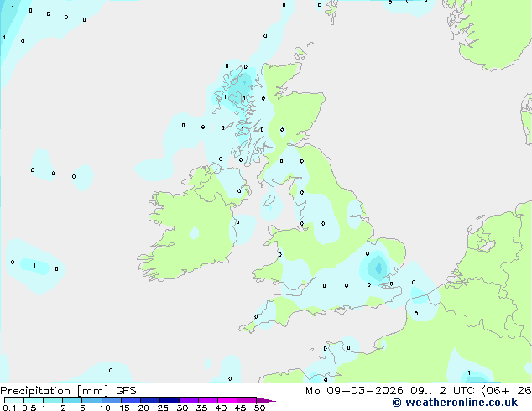Click the '1' value in the Atlantic patch southwest of Ireland

34,266
